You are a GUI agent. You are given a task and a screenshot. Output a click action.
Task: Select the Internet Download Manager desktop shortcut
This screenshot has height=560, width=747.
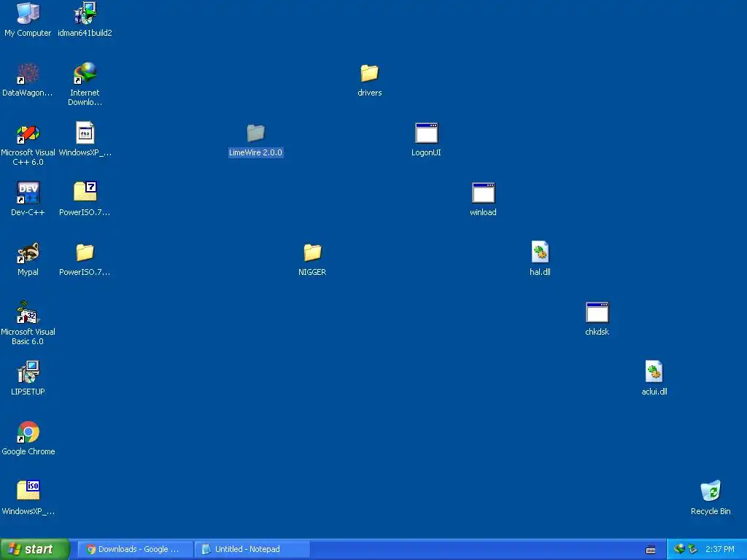(x=85, y=84)
